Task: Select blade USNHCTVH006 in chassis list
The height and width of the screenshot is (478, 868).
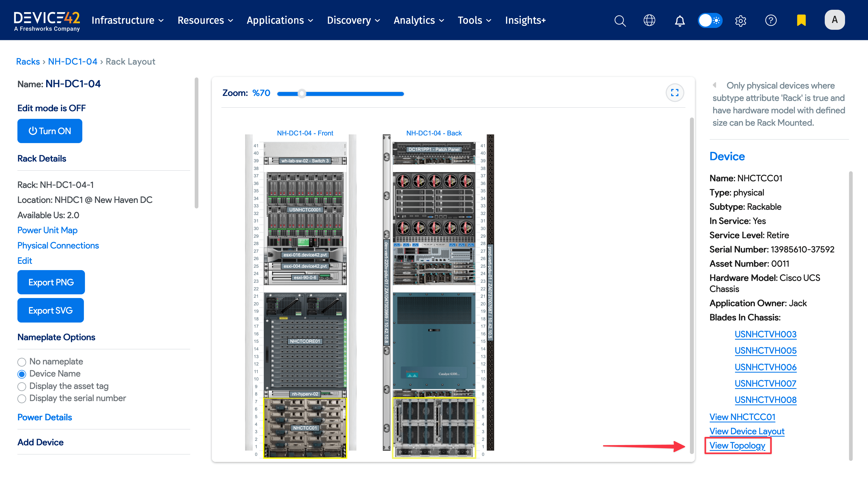Action: (766, 367)
